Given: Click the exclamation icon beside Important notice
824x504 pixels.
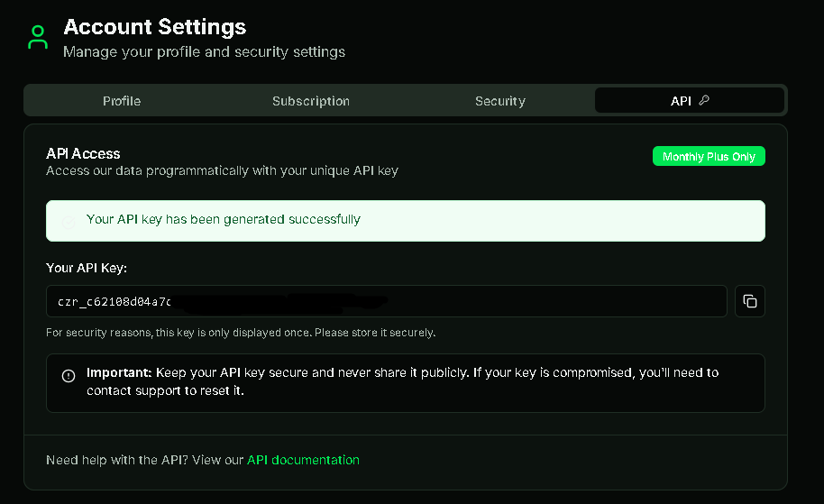Looking at the screenshot, I should click(x=69, y=376).
